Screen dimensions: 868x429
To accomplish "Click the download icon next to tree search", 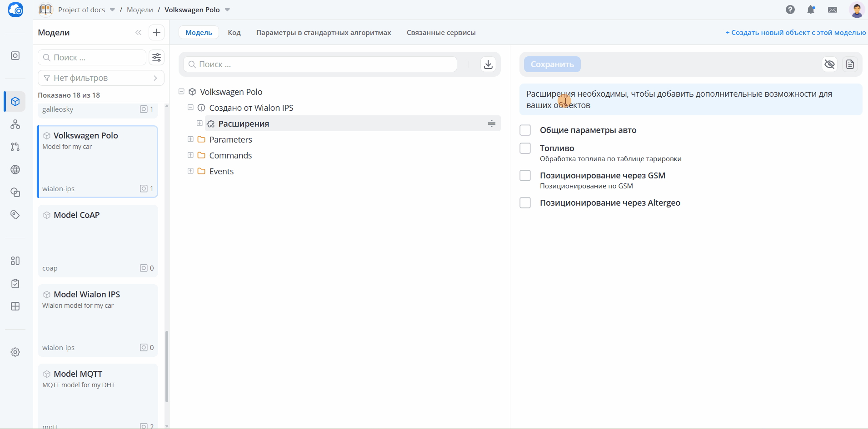I will tap(488, 64).
